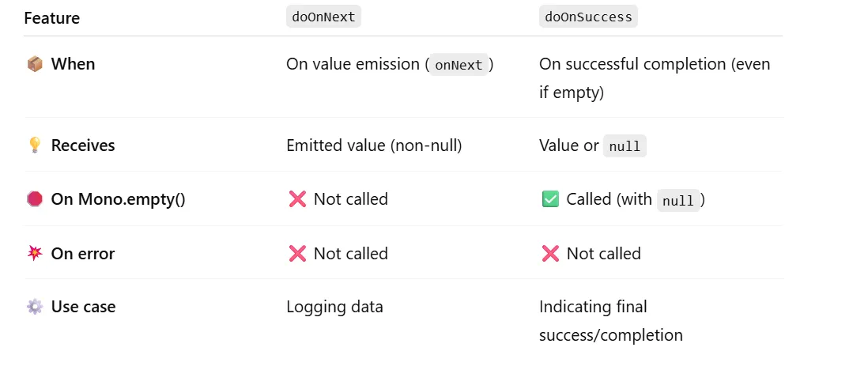Click the stop sign emoji beside On Mono.empty()
The width and height of the screenshot is (868, 370).
coord(35,199)
